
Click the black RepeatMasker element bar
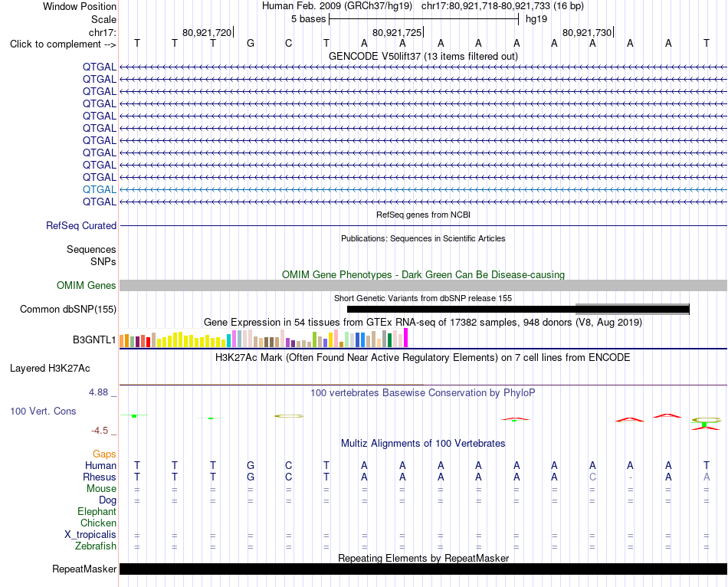[423, 569]
